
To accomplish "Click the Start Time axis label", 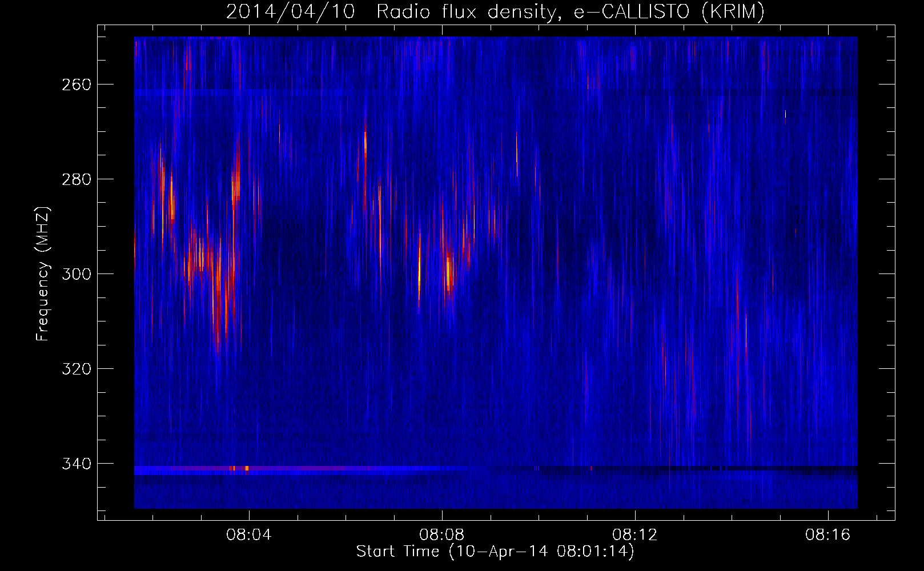I will 495,551.
